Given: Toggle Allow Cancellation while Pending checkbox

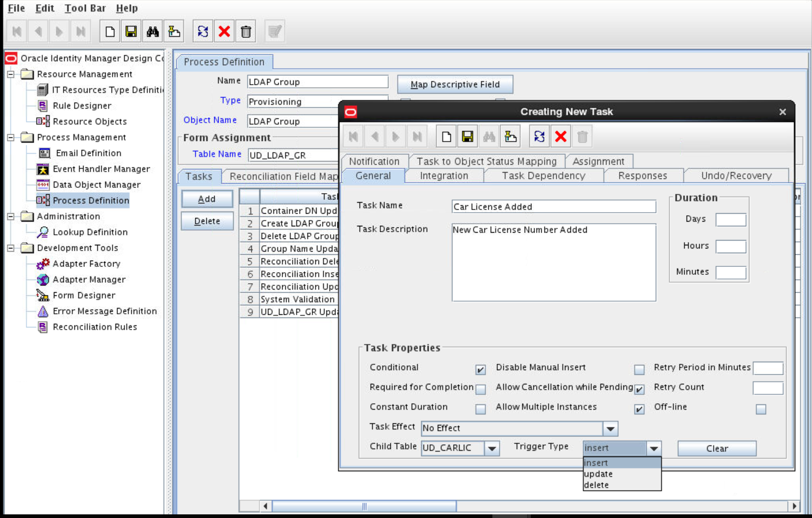Looking at the screenshot, I should 639,390.
